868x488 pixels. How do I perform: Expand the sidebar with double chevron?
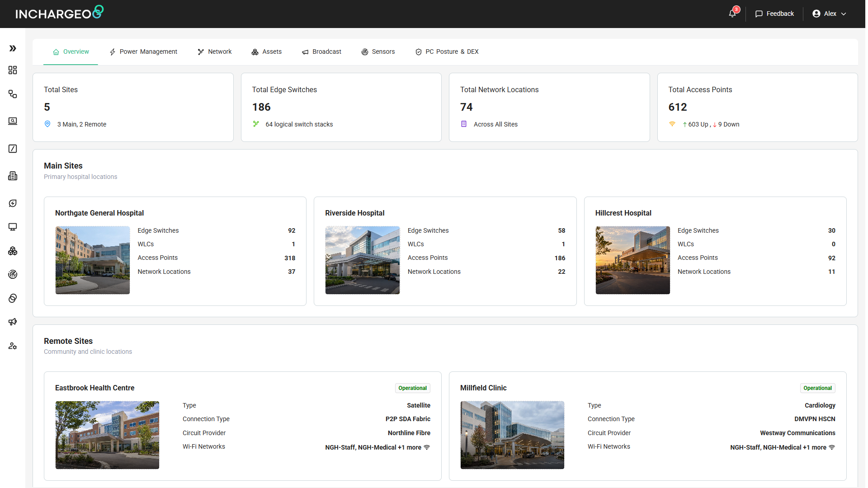click(13, 48)
